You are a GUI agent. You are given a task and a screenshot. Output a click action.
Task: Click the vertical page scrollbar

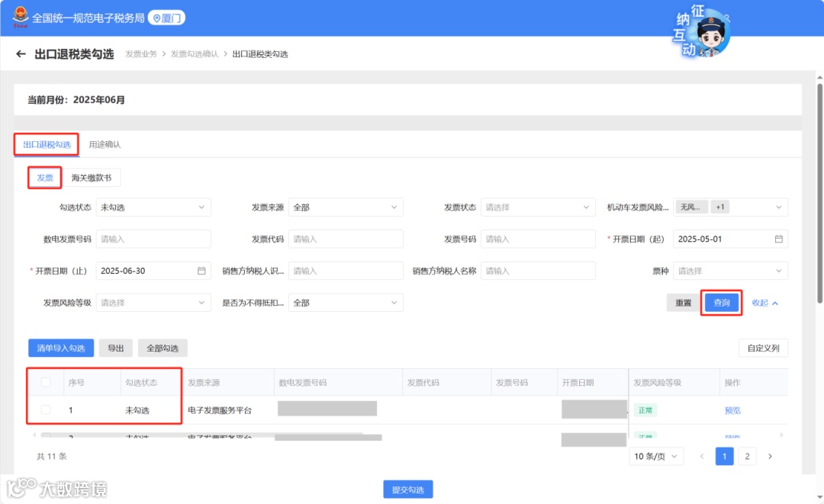point(819,193)
